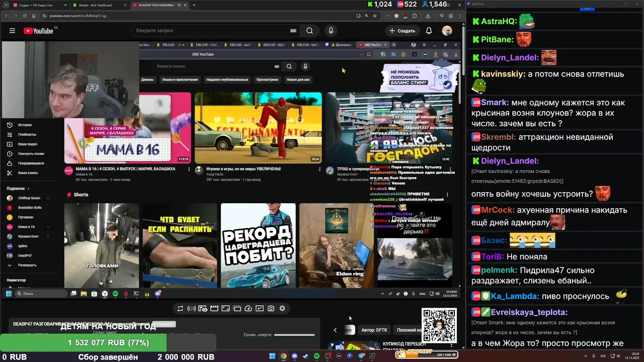The width and height of the screenshot is (644, 362).
Task: Select the Недавно опубликованные filter chip
Action: point(227,79)
